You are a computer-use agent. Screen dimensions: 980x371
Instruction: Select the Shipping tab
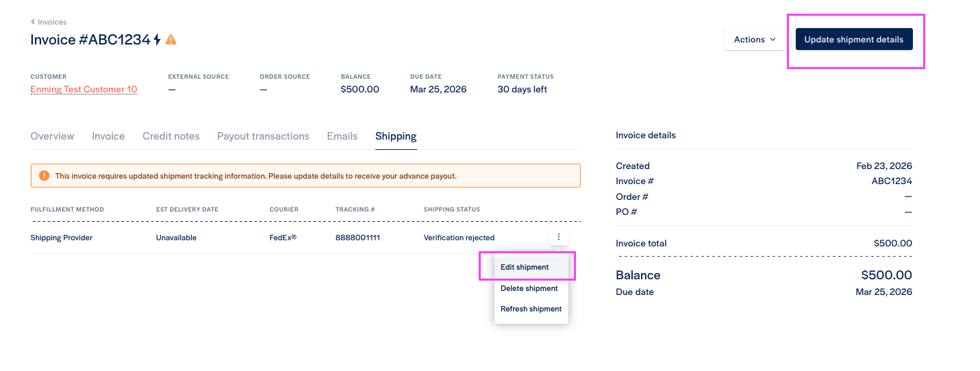[x=396, y=136]
